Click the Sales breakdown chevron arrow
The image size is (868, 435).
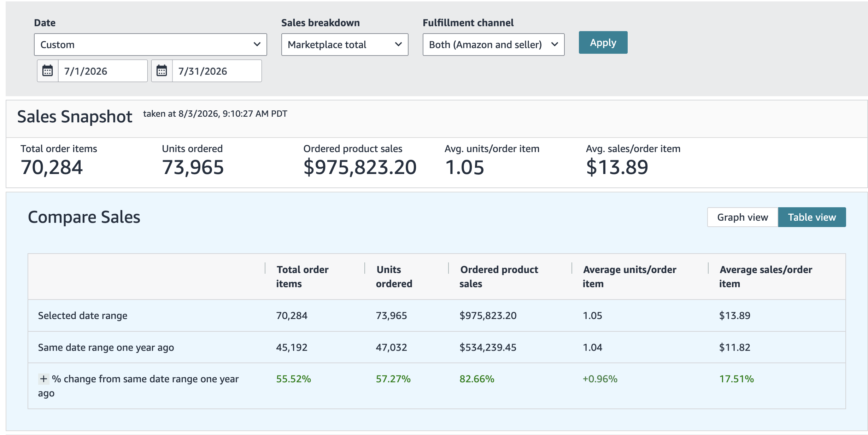pos(398,45)
